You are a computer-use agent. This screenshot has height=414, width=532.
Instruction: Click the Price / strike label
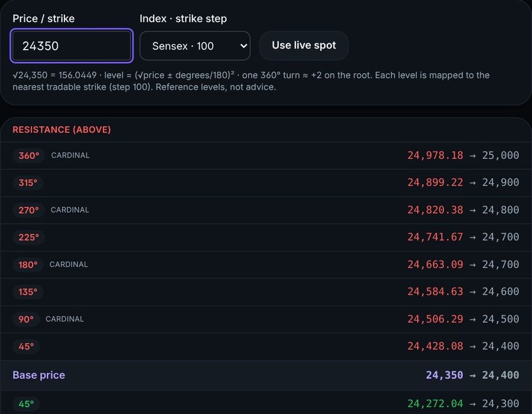[x=43, y=19]
